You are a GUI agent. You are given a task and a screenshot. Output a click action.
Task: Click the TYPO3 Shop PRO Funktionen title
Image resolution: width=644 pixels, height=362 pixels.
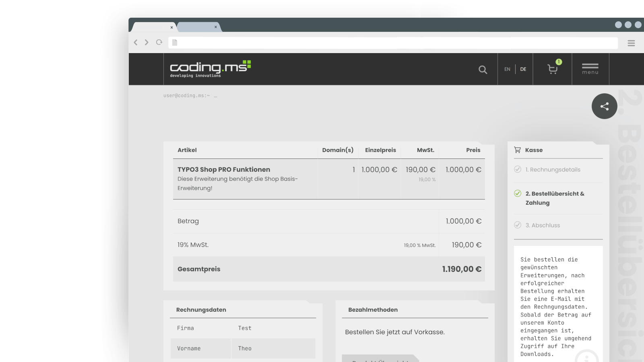tap(224, 170)
